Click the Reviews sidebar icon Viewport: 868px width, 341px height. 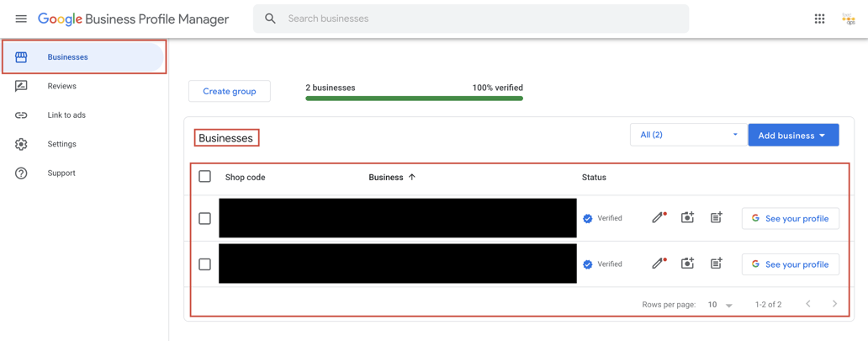tap(21, 86)
